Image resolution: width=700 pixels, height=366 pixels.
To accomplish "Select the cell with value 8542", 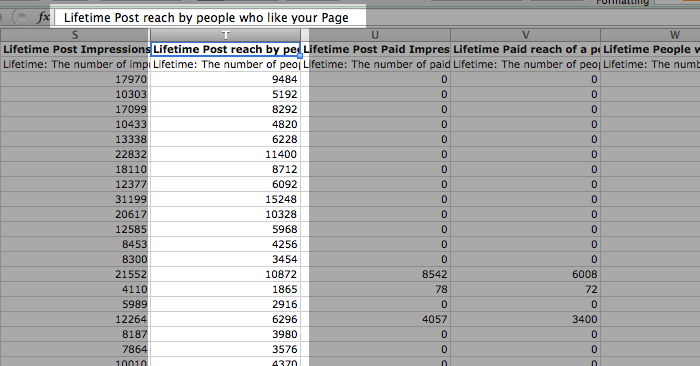I will (x=376, y=274).
